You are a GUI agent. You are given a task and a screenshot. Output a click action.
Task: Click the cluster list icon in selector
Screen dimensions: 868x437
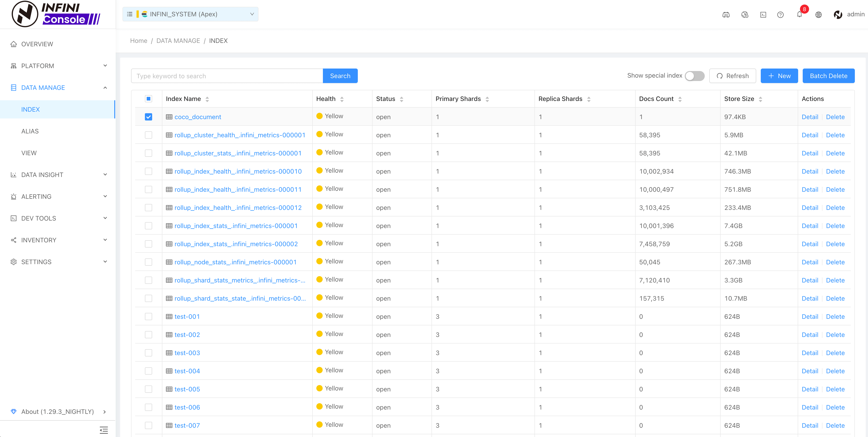(x=129, y=14)
